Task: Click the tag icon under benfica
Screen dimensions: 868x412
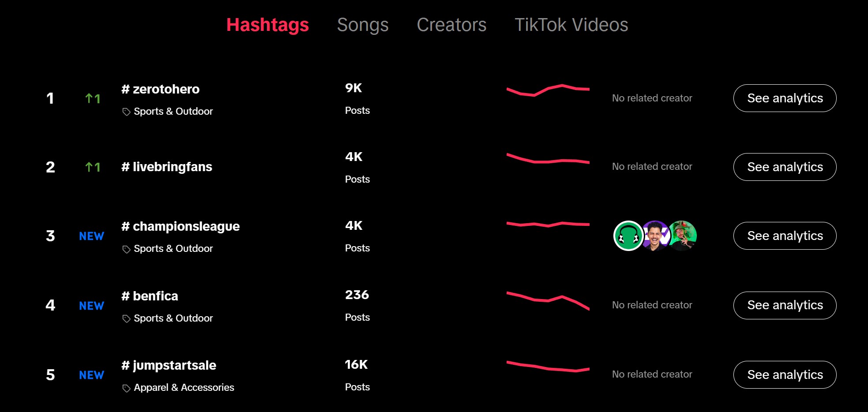Action: tap(126, 318)
